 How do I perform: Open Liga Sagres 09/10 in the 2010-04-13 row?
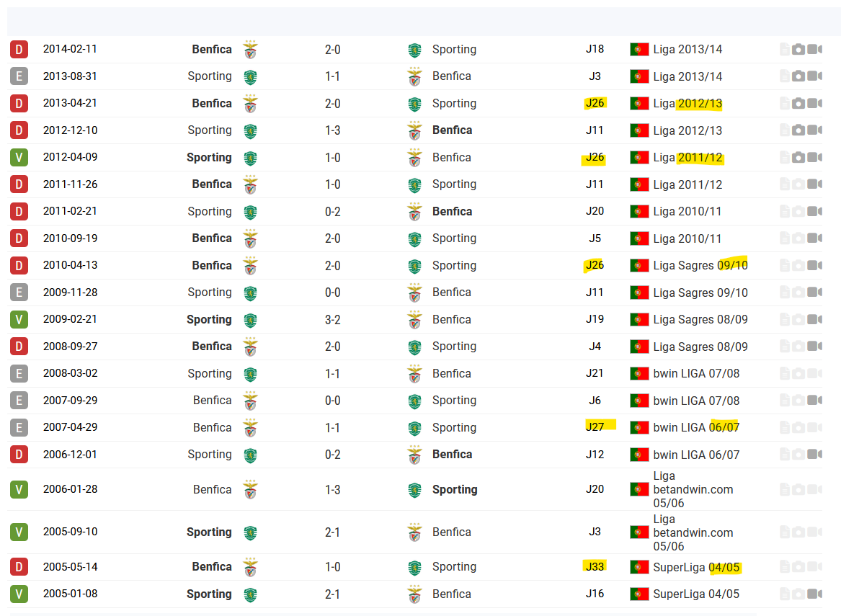point(700,265)
